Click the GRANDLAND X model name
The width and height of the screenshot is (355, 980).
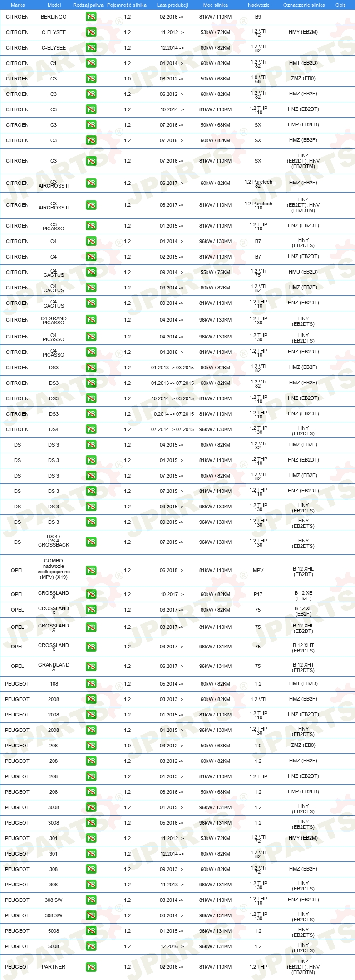point(54,667)
